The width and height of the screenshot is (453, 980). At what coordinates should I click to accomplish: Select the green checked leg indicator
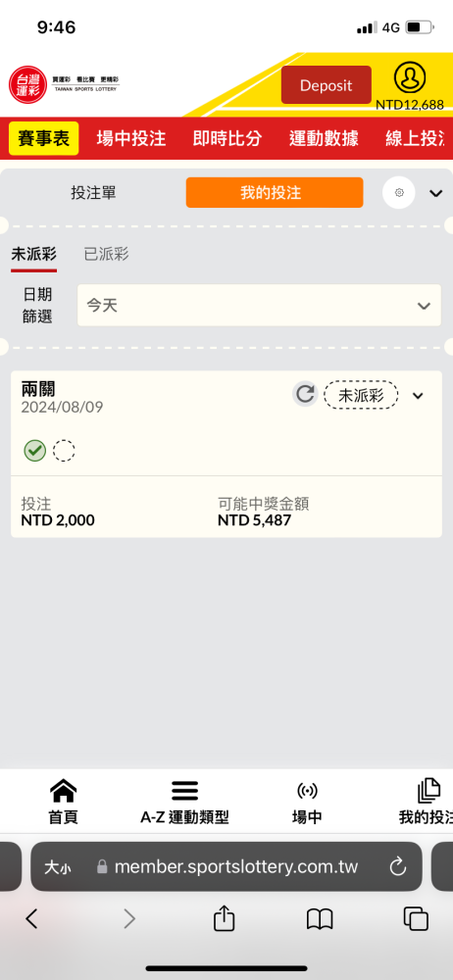pos(35,450)
